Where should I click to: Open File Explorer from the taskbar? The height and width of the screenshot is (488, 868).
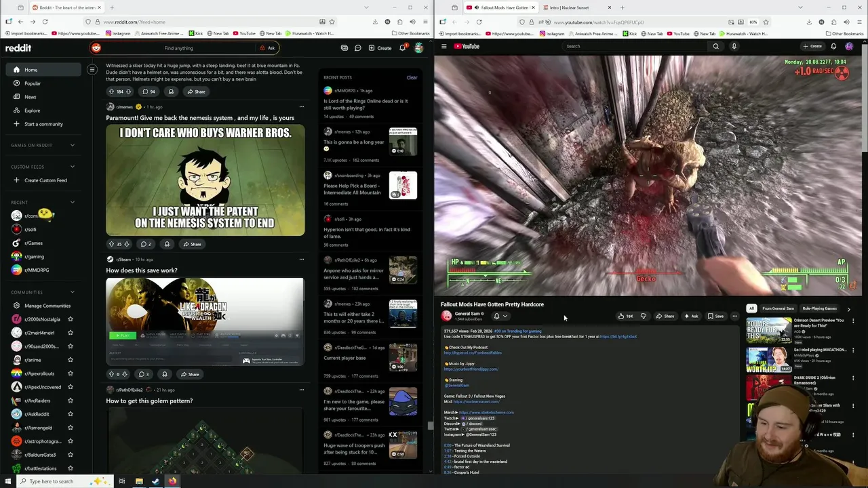tap(139, 481)
